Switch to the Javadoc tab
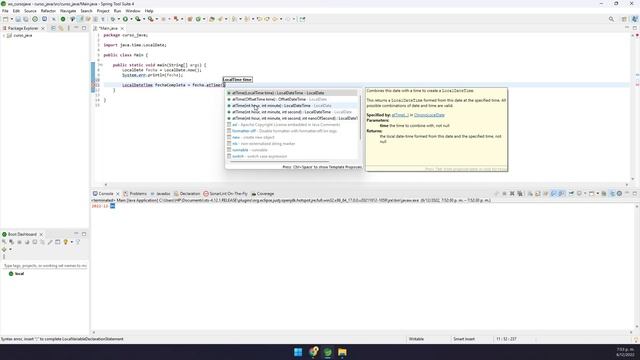Screen dimensions: 640x360 [x=160, y=193]
